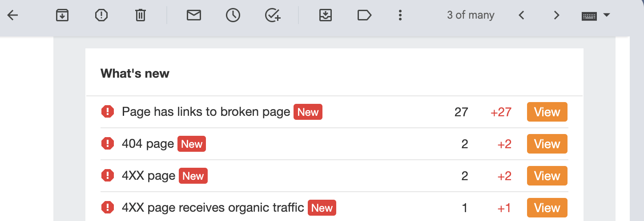Go to the older email
Viewport: 644px width, 221px height.
pyautogui.click(x=556, y=16)
